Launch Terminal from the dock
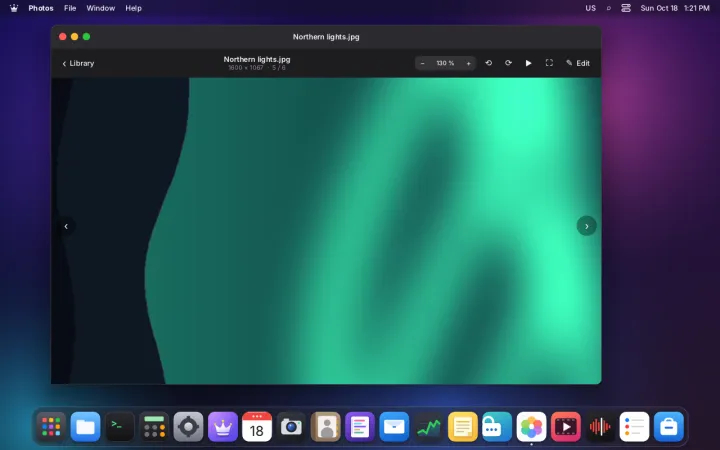720x450 pixels. tap(120, 427)
